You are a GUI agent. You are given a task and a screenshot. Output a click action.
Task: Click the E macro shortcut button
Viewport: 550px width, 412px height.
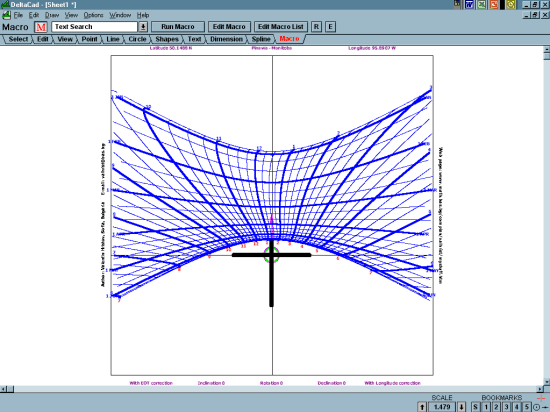330,27
